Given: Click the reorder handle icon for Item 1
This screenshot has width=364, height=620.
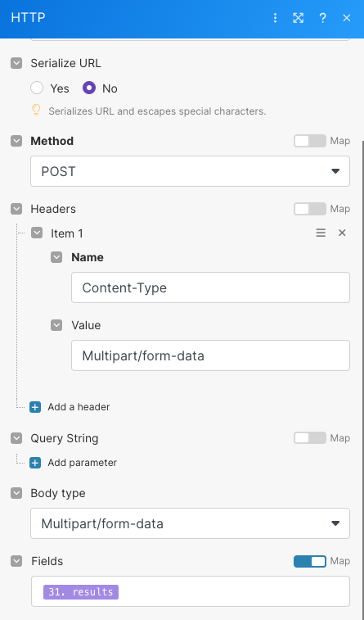Looking at the screenshot, I should (321, 233).
